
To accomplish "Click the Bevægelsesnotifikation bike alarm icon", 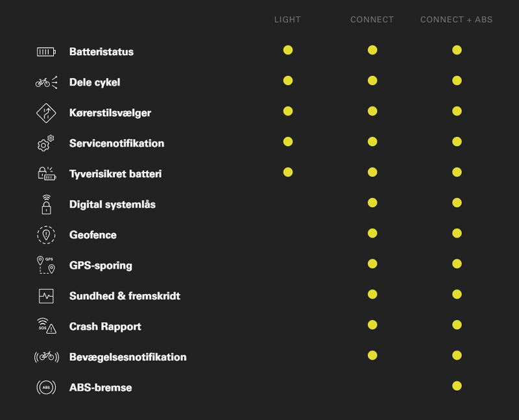I will 46,357.
